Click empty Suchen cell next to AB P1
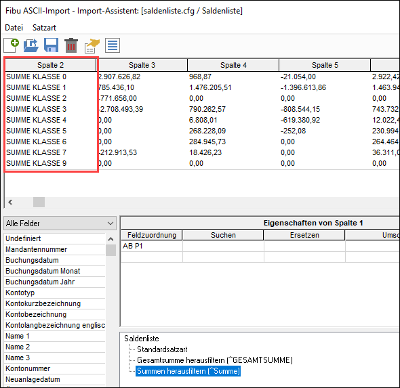 tap(223, 246)
